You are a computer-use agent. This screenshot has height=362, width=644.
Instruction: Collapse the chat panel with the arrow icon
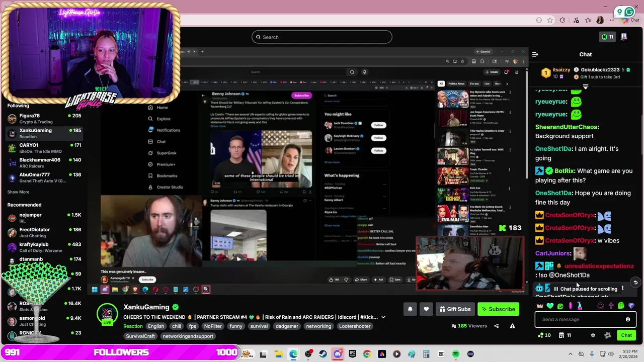[x=535, y=54]
